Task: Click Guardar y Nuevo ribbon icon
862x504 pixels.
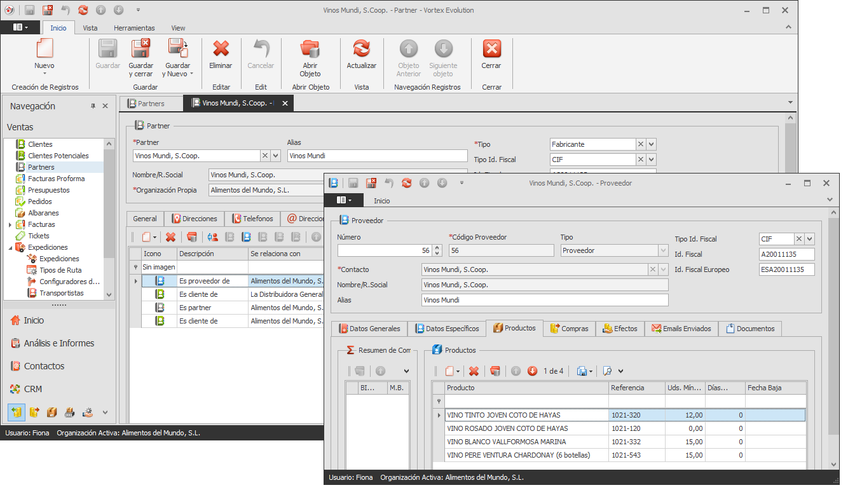Action: click(x=177, y=49)
